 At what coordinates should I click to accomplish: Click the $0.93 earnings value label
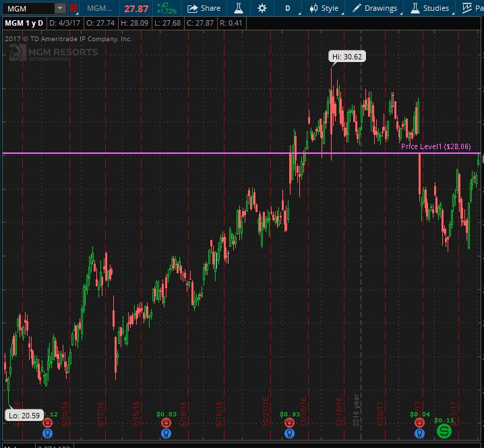(x=290, y=414)
